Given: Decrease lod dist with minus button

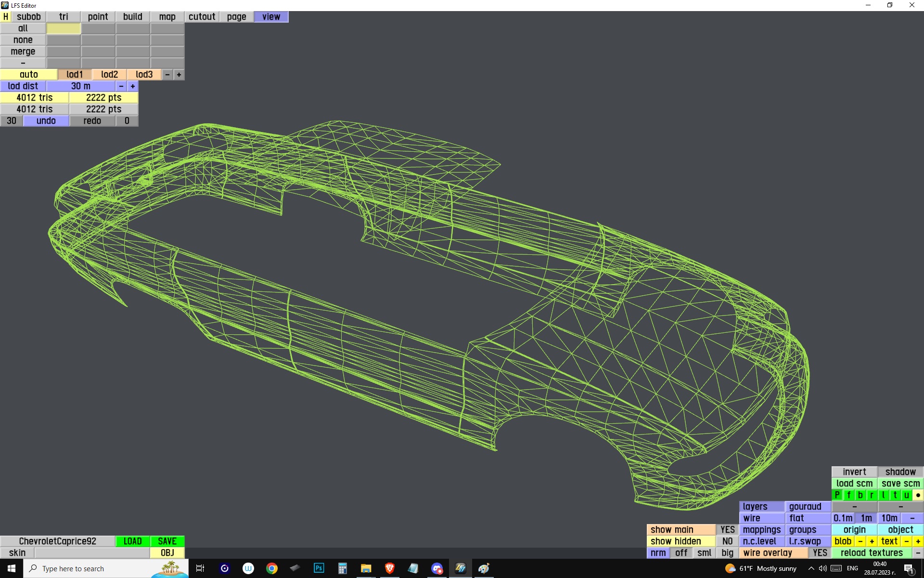Looking at the screenshot, I should point(121,86).
